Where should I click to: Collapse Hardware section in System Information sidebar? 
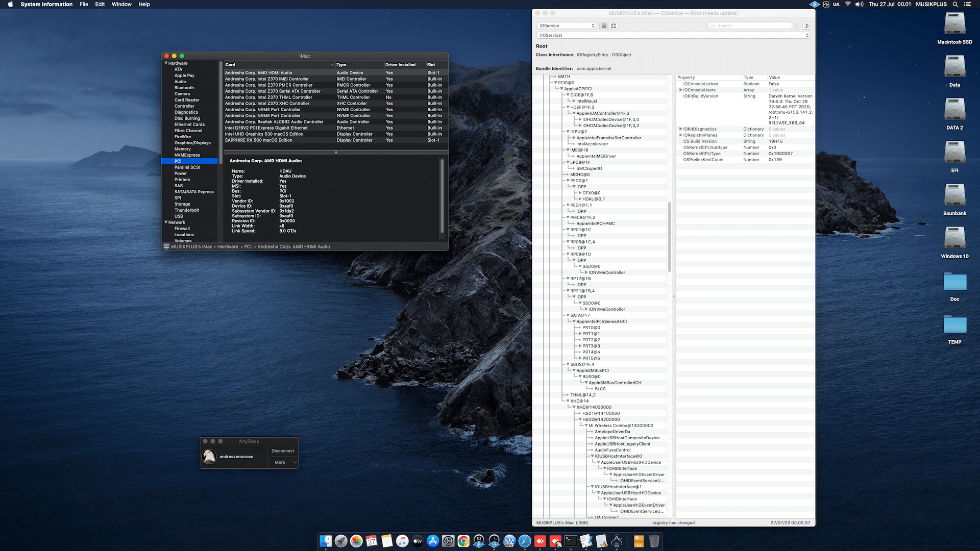(x=166, y=63)
